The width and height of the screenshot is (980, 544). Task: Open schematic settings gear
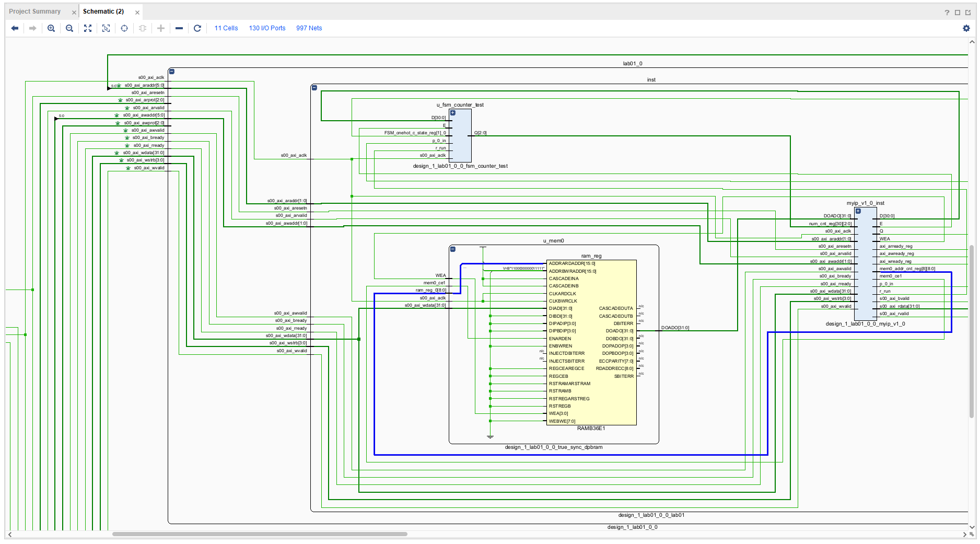point(966,28)
